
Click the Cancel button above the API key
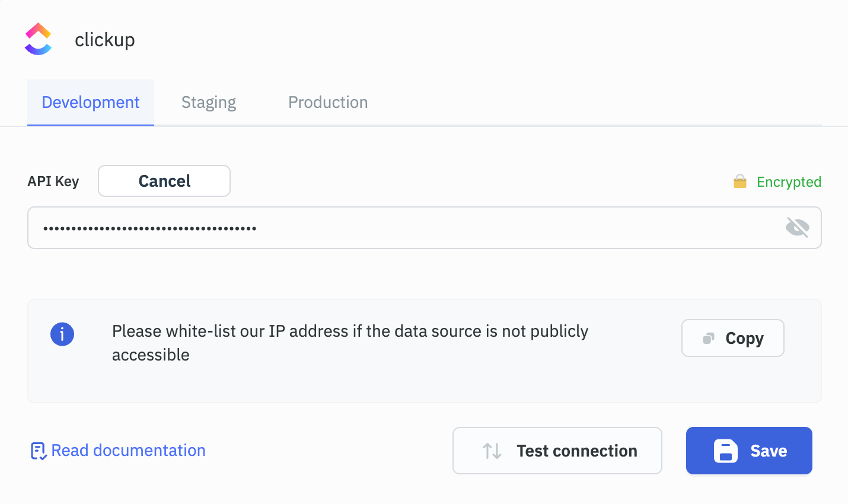[164, 181]
